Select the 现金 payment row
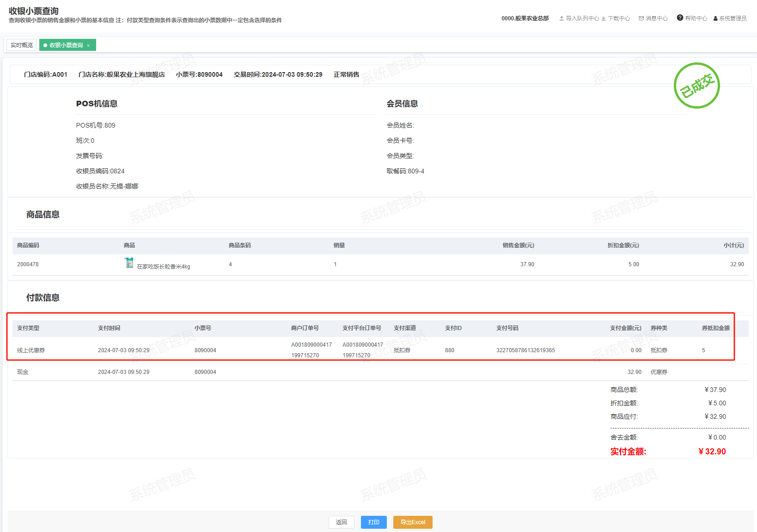 (x=23, y=372)
